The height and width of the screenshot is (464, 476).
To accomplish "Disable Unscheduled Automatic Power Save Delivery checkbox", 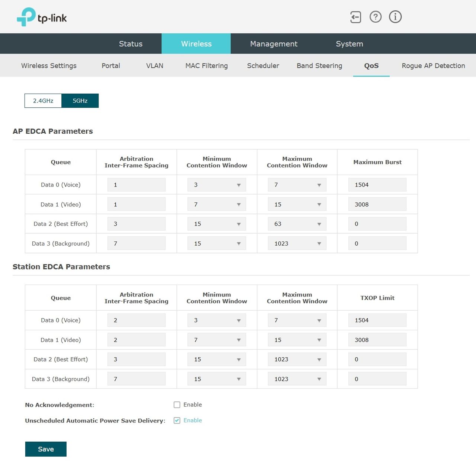I will point(177,421).
